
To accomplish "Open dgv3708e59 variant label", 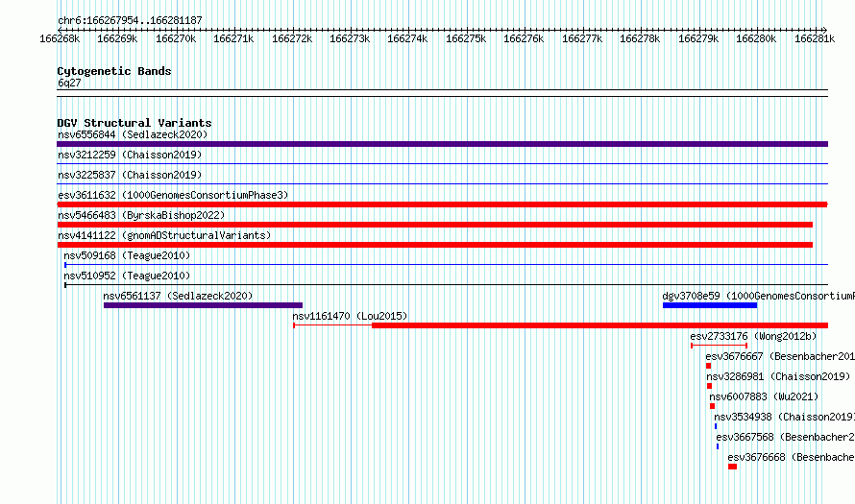I will click(x=759, y=296).
